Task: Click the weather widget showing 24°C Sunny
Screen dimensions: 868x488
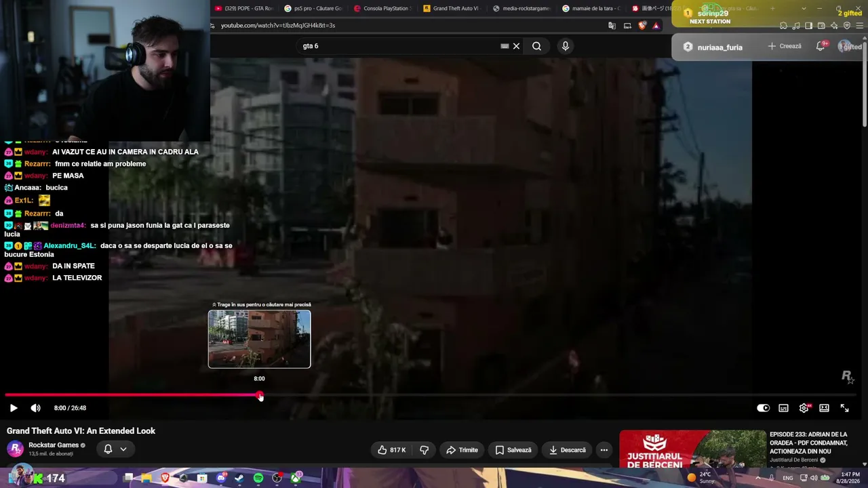Action: tap(701, 478)
